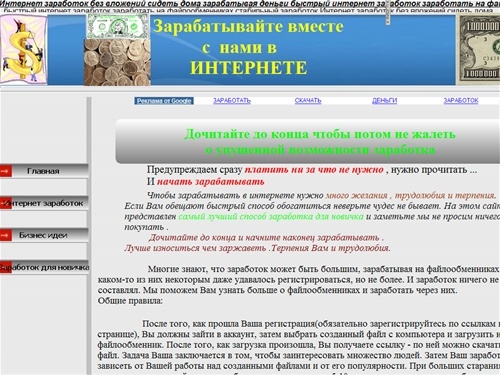Click the dollar sign climbers image
The image size is (500, 375).
point(23,49)
